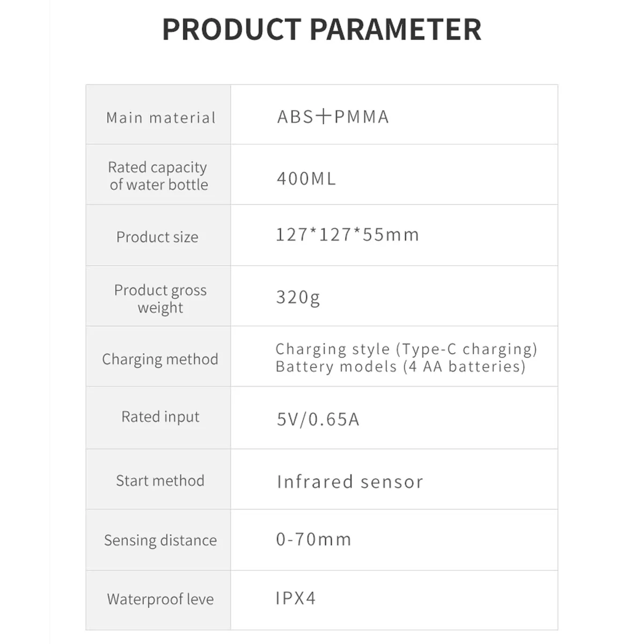Click the ABS+PMMA material value
The image size is (644, 644).
pos(333,116)
